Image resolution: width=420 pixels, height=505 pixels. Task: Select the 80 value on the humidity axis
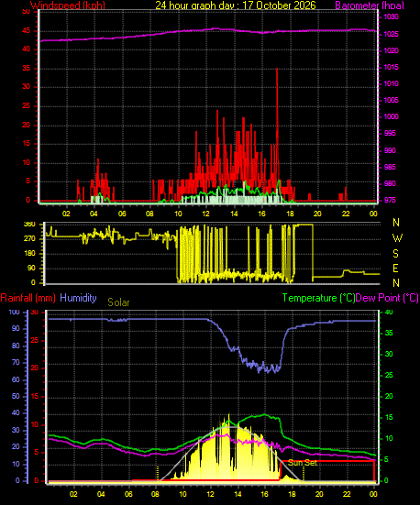tap(16, 346)
